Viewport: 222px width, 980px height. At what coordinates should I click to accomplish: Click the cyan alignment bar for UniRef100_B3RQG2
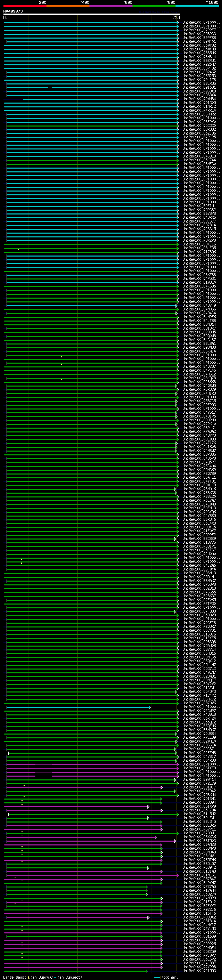[x=92, y=129]
